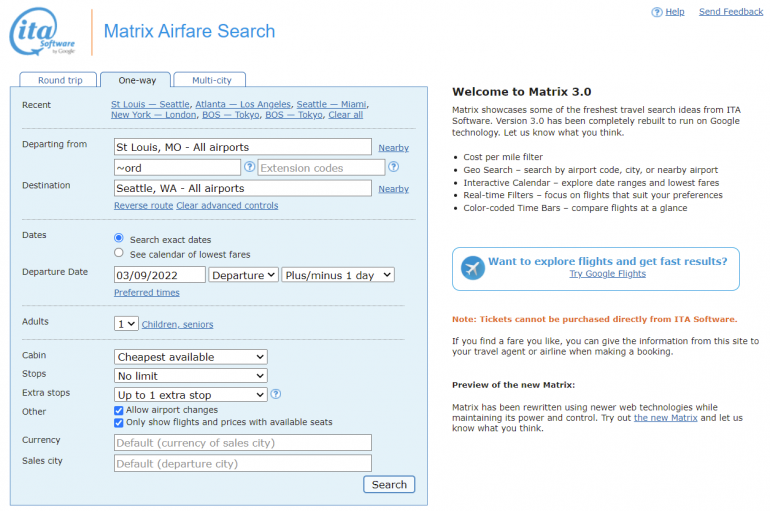Open the Adults count dropdown
This screenshot has width=770, height=511.
tap(126, 324)
